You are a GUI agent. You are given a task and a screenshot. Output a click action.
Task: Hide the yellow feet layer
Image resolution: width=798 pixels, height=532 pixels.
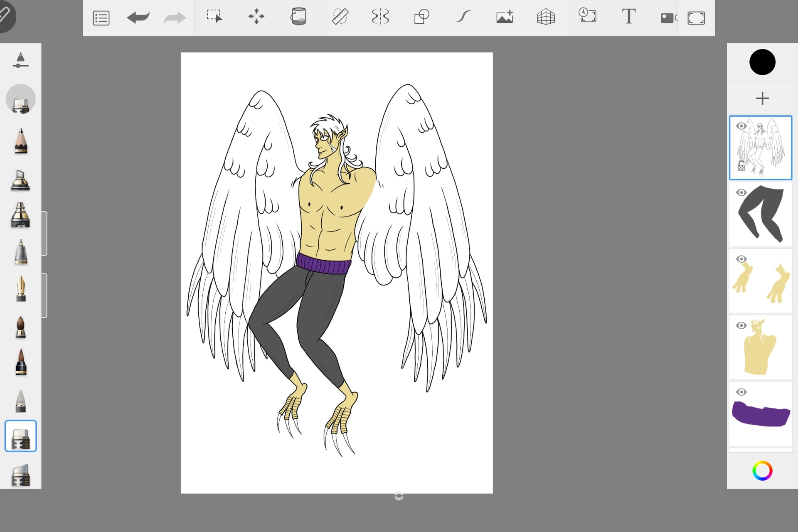coord(741,259)
